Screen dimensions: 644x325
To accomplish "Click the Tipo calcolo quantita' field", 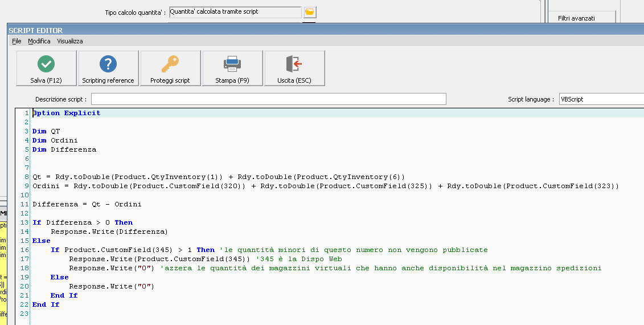I will 235,12.
